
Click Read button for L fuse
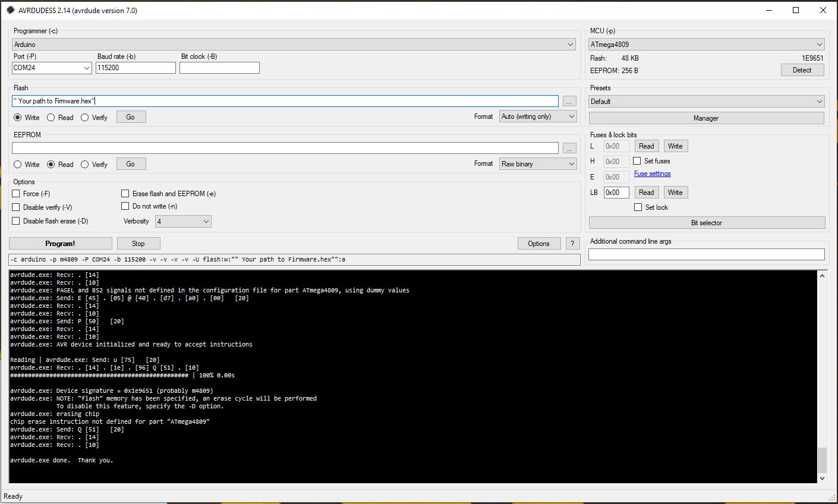647,146
